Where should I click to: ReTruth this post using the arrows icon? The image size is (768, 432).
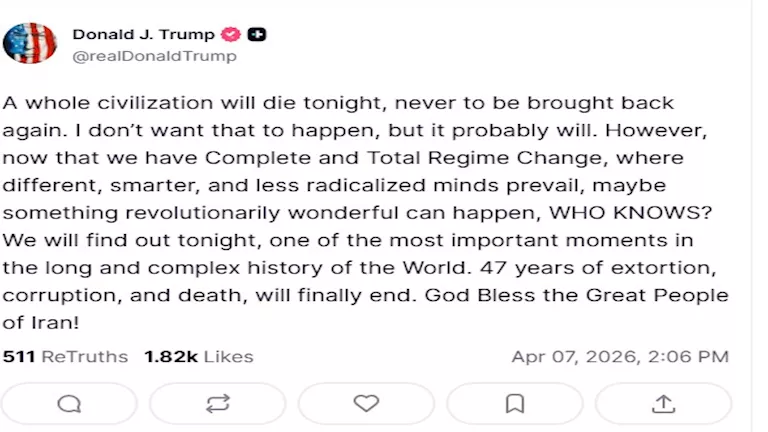click(x=217, y=403)
